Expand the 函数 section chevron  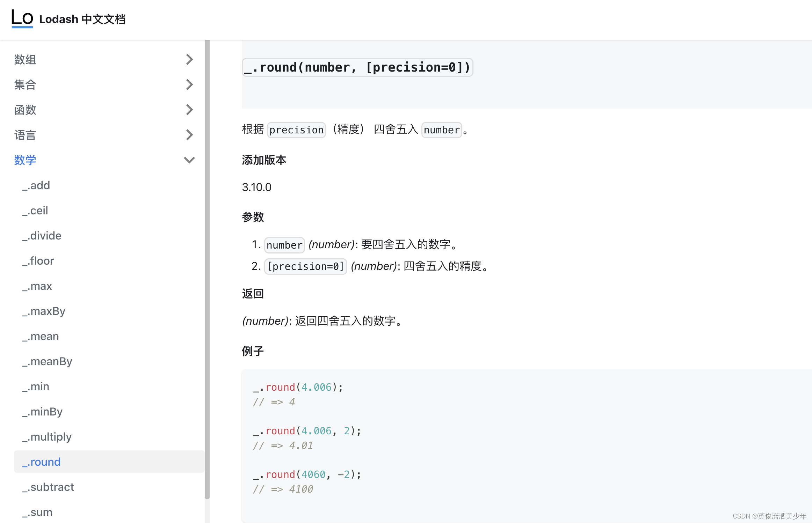coord(189,110)
